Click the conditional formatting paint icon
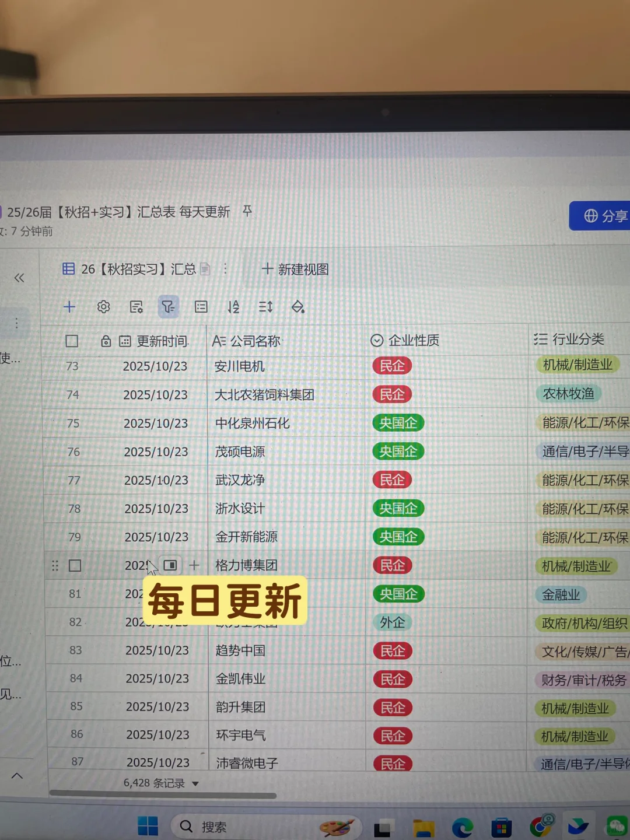Viewport: 630px width, 840px height. (x=297, y=306)
